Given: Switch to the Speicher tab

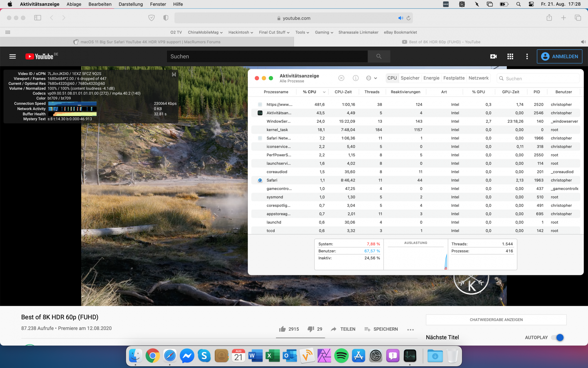Looking at the screenshot, I should click(x=410, y=78).
